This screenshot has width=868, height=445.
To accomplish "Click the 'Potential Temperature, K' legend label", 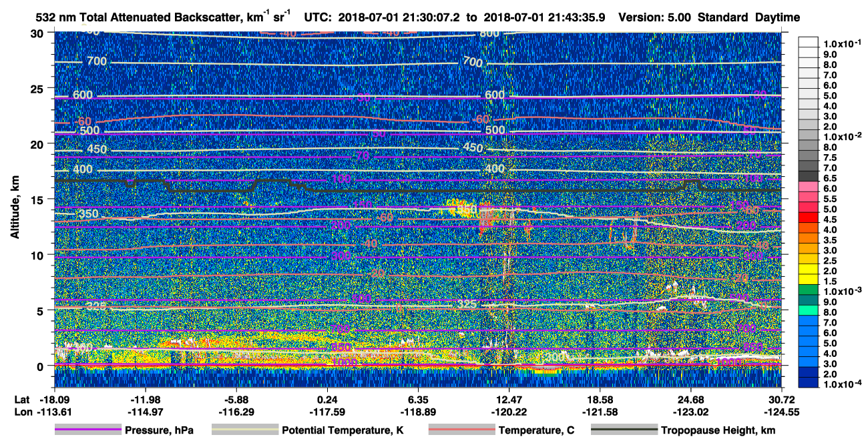I will click(343, 430).
